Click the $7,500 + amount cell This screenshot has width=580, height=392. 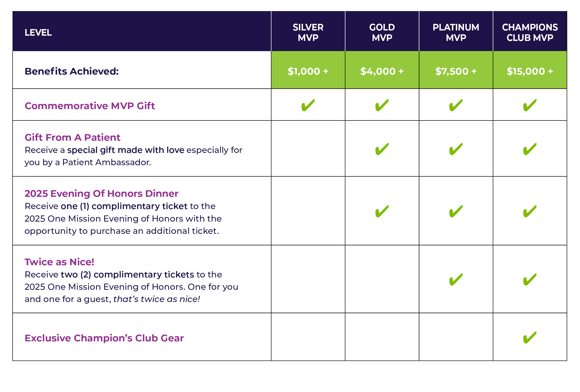tap(456, 71)
